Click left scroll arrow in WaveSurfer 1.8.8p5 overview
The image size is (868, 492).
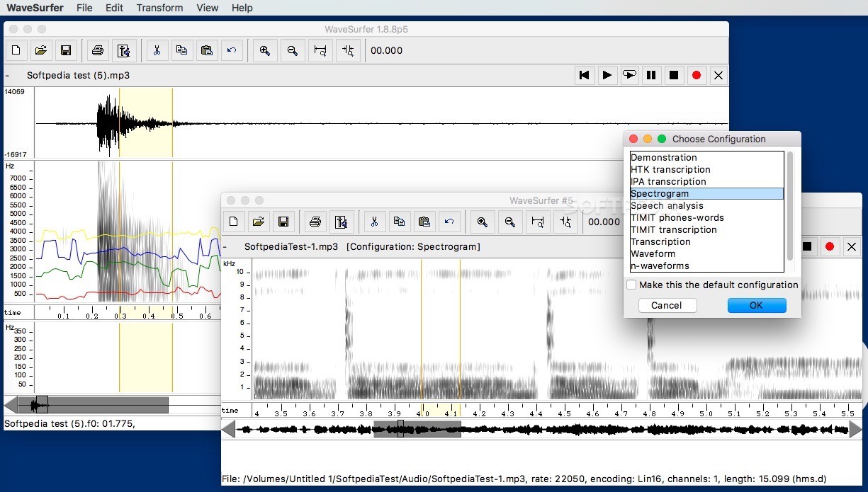11,405
